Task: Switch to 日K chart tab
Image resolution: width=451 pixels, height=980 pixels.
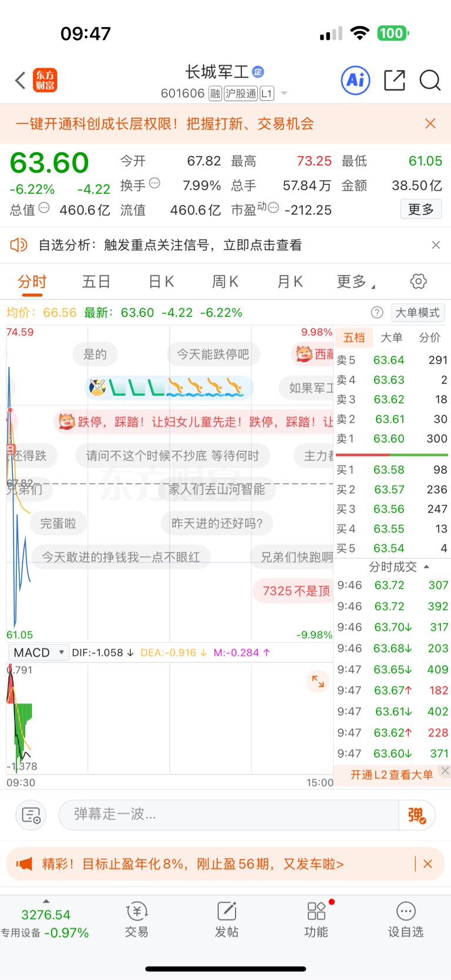Action: coord(161,282)
